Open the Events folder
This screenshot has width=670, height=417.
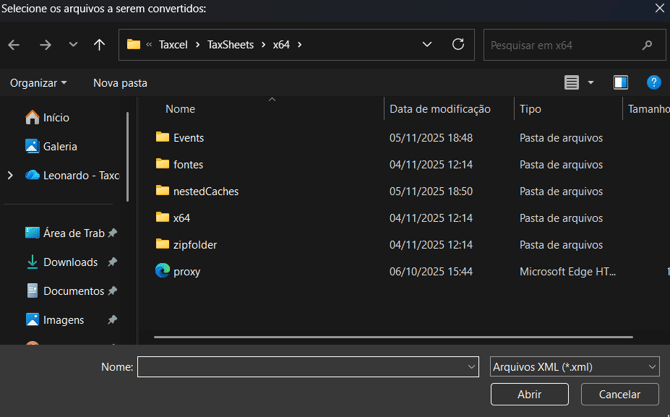point(188,138)
